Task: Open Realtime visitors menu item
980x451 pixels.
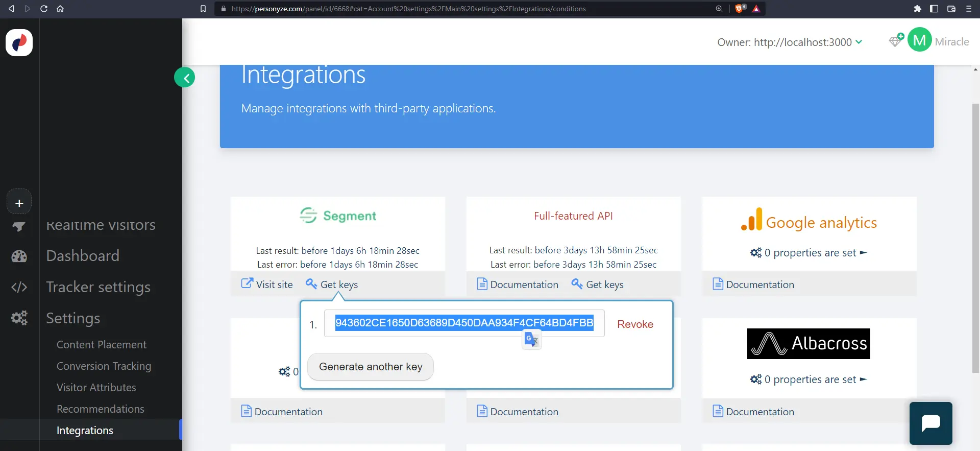Action: point(101,225)
